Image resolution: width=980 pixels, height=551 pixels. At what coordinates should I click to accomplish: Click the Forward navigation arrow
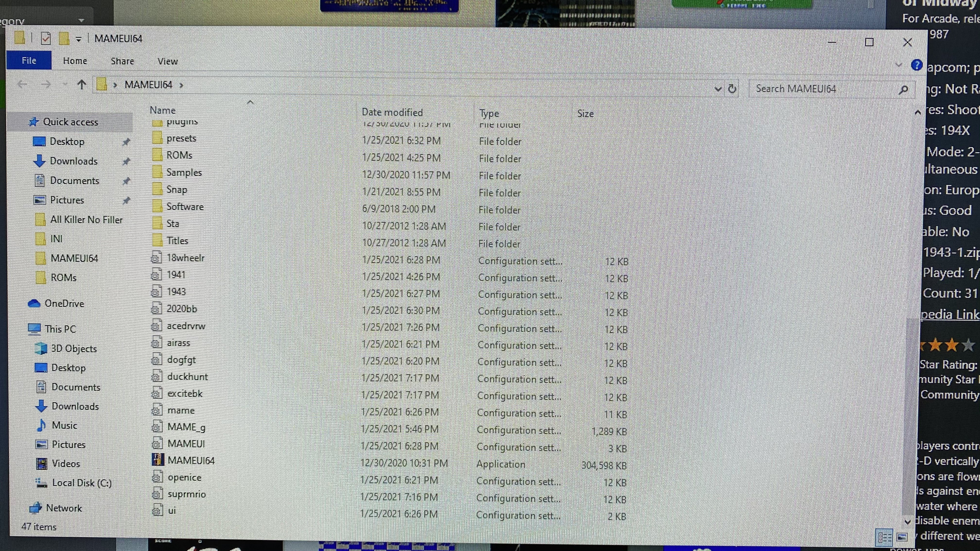click(46, 84)
